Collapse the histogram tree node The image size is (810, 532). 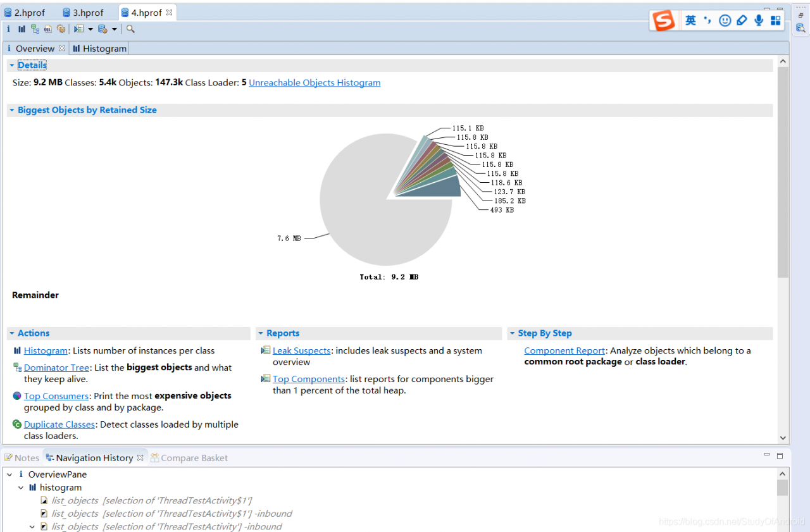point(21,488)
